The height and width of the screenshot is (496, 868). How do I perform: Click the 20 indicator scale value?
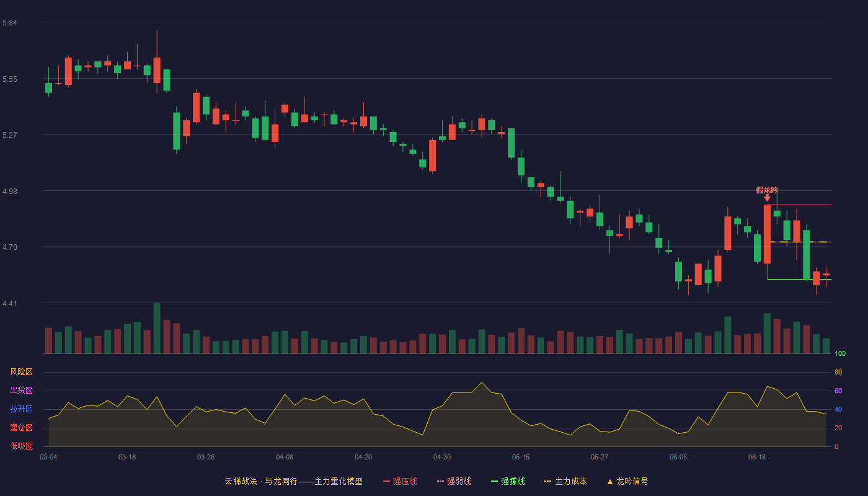click(838, 428)
